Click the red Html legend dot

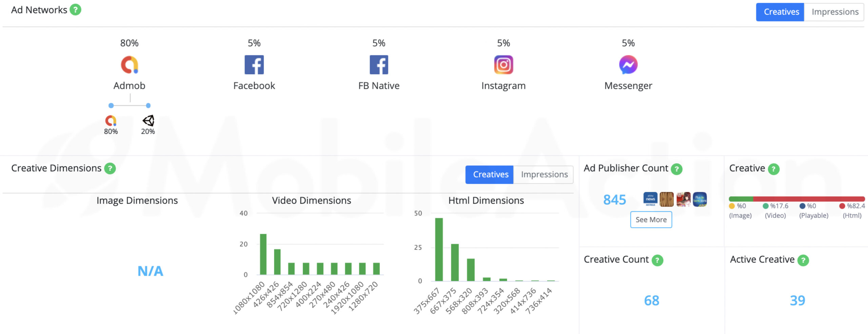pyautogui.click(x=842, y=206)
